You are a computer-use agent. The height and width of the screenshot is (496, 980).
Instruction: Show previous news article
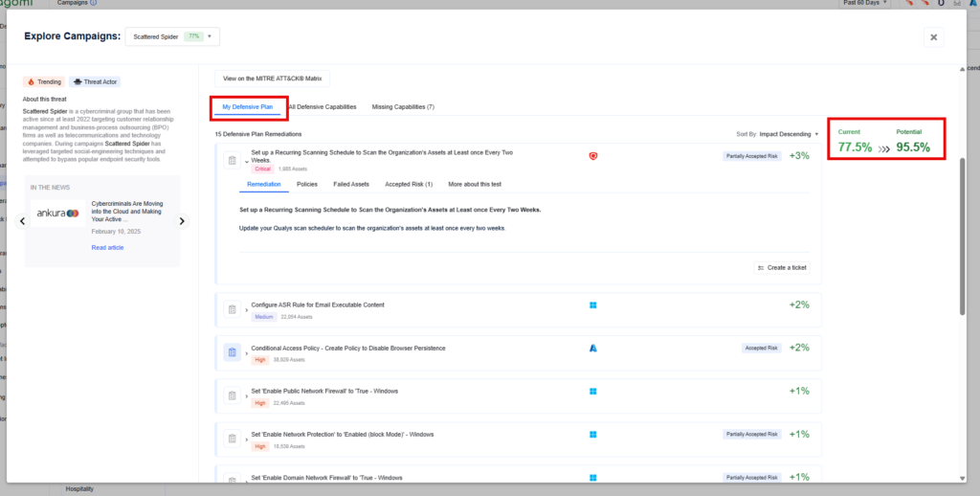pos(23,221)
